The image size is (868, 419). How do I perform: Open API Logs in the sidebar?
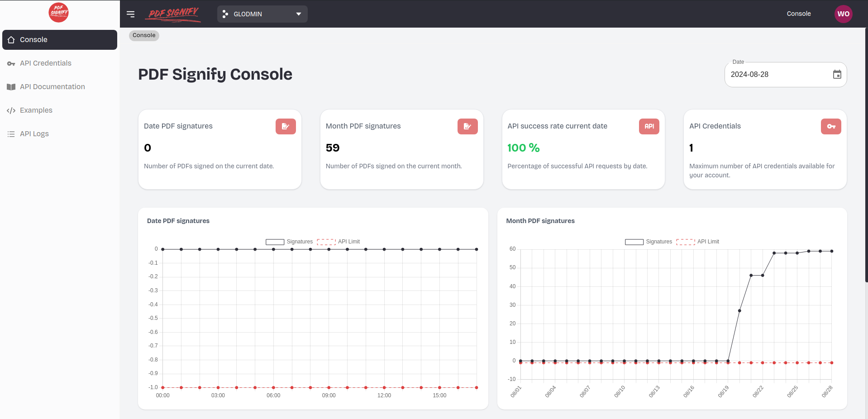(x=60, y=134)
